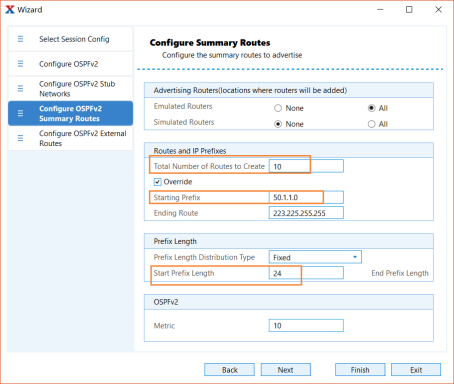Click the Ending Route input field
This screenshot has width=454, height=384.
click(x=306, y=213)
